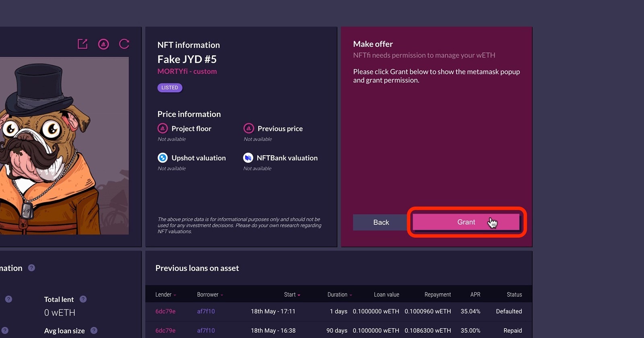This screenshot has width=644, height=338.
Task: Sort loans by Duration column
Action: 340,295
